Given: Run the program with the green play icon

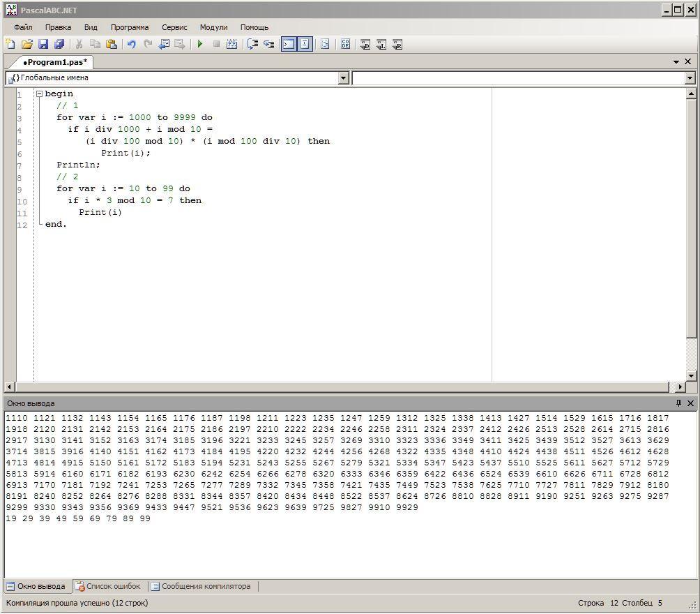Looking at the screenshot, I should coord(200,45).
